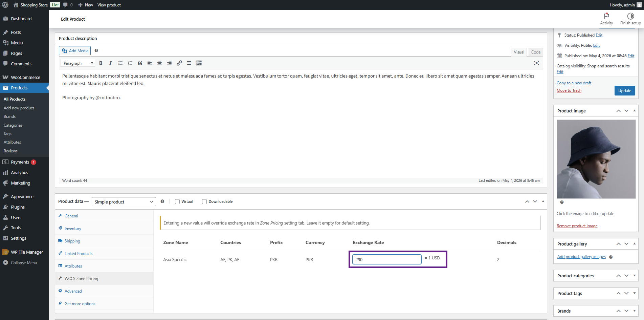Click Move to Trash link
Image resolution: width=644 pixels, height=320 pixels.
[569, 90]
